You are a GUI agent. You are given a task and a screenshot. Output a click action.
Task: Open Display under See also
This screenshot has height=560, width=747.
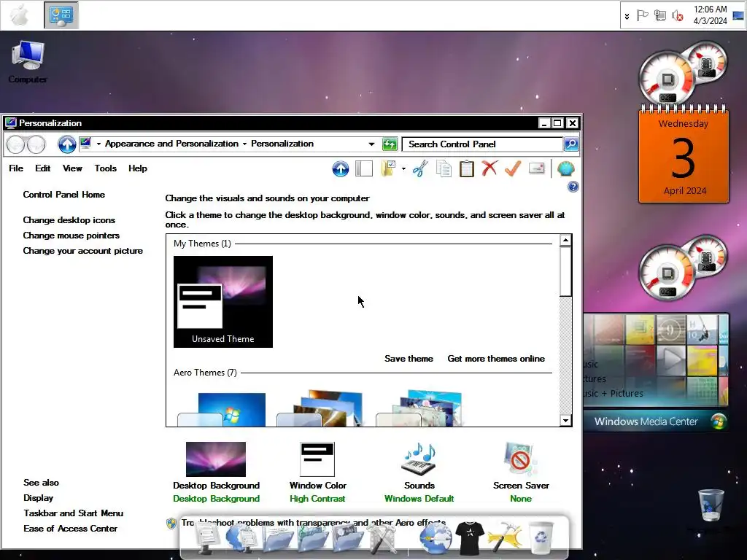pyautogui.click(x=39, y=497)
